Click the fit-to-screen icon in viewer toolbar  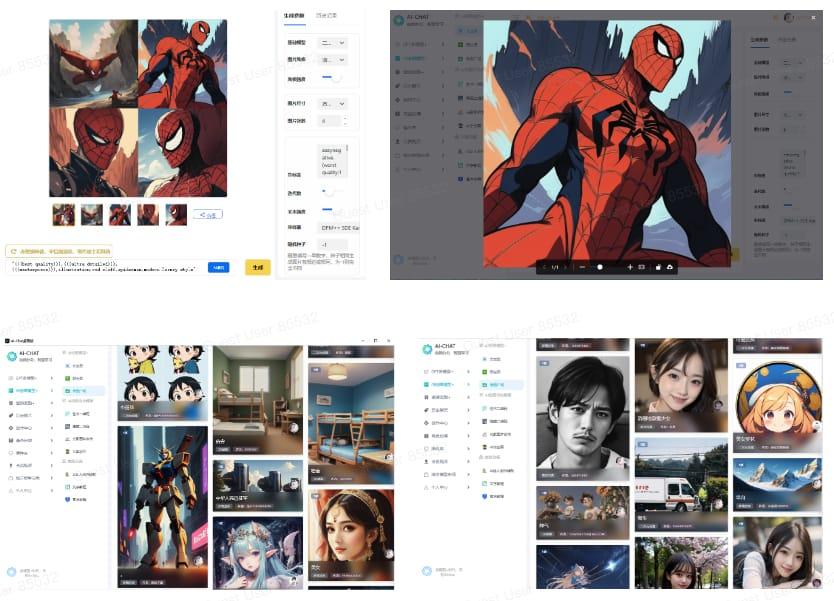coord(641,267)
